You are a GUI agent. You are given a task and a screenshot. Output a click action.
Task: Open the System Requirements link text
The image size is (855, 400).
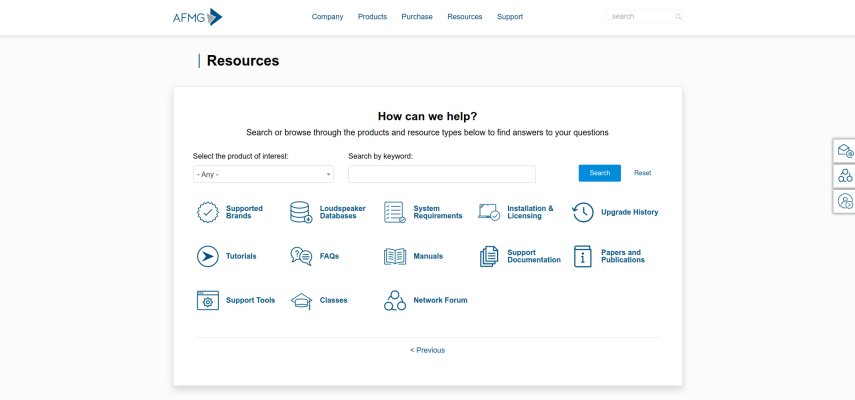[438, 212]
